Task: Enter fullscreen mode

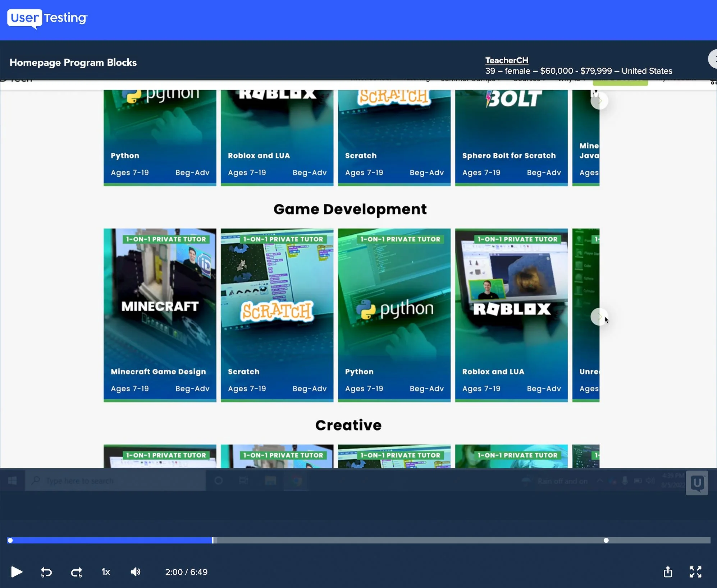Action: (x=695, y=572)
